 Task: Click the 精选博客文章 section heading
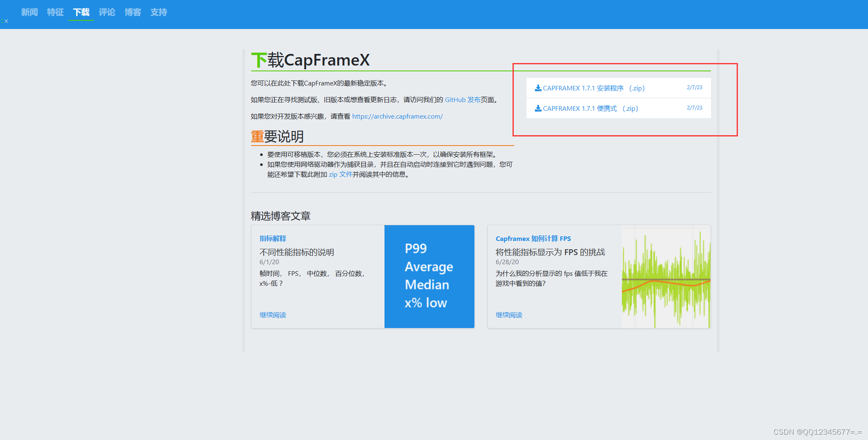280,216
